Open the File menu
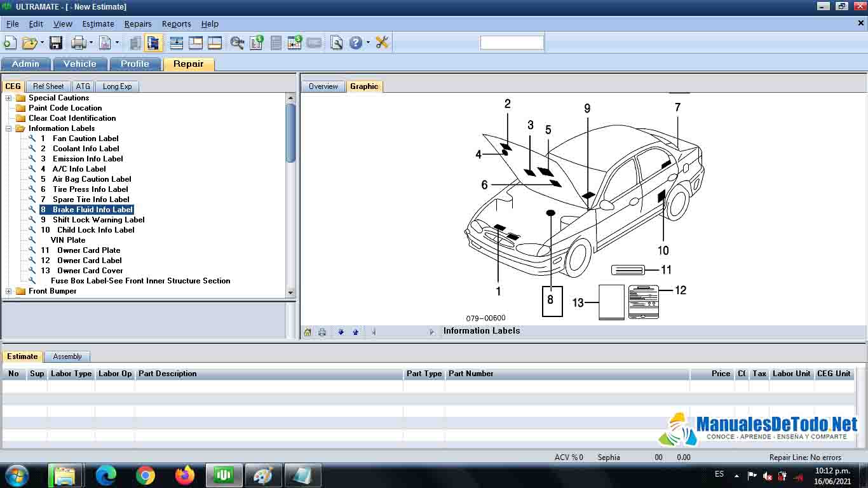The height and width of the screenshot is (488, 868). pyautogui.click(x=13, y=24)
